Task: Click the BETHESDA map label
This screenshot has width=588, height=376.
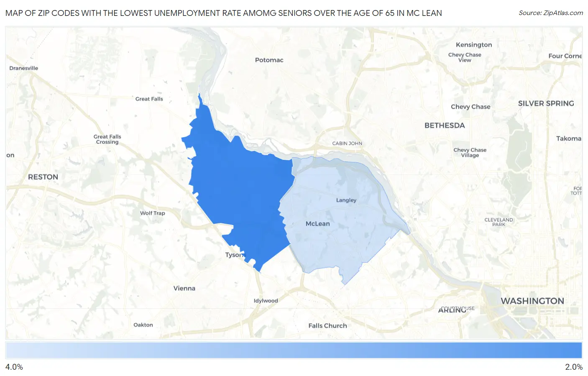Action: (445, 125)
